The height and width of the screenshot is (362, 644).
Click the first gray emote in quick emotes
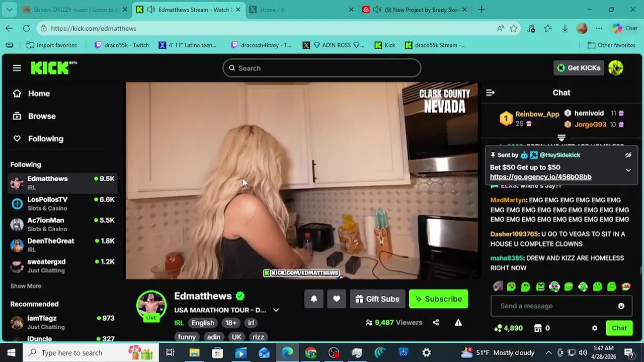coord(498,286)
